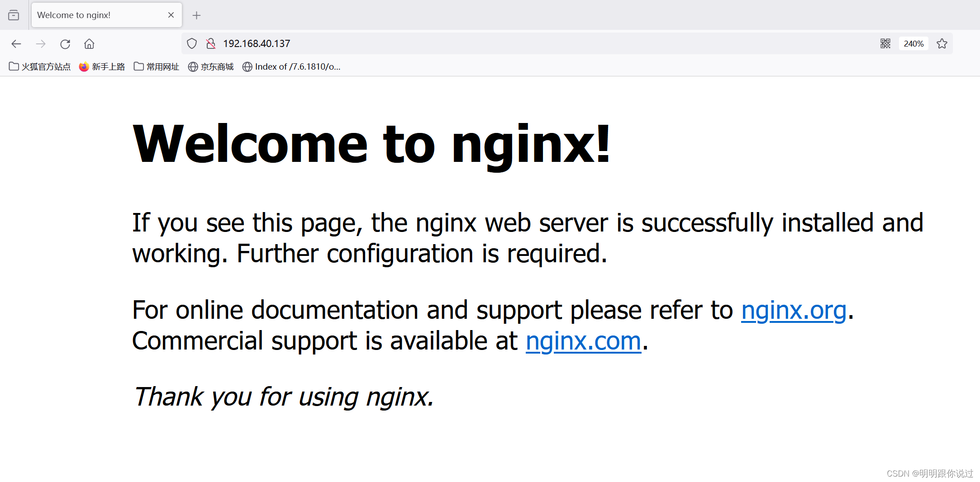Open a new tab with the plus button
The height and width of the screenshot is (482, 980).
[196, 15]
